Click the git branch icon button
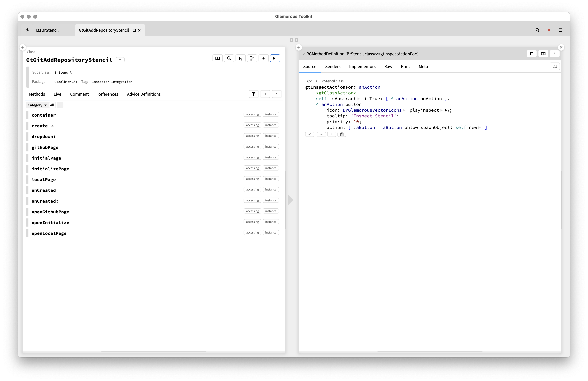588x381 pixels. point(252,58)
